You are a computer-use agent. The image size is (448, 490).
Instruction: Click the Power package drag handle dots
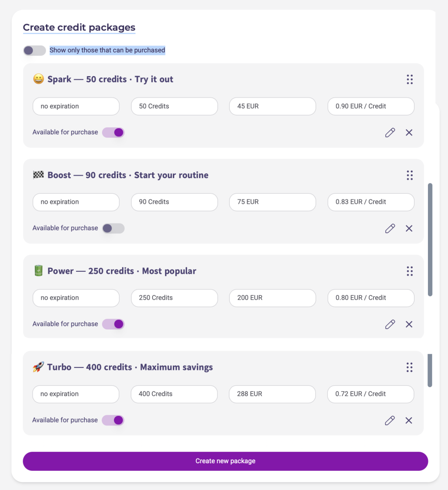[410, 271]
